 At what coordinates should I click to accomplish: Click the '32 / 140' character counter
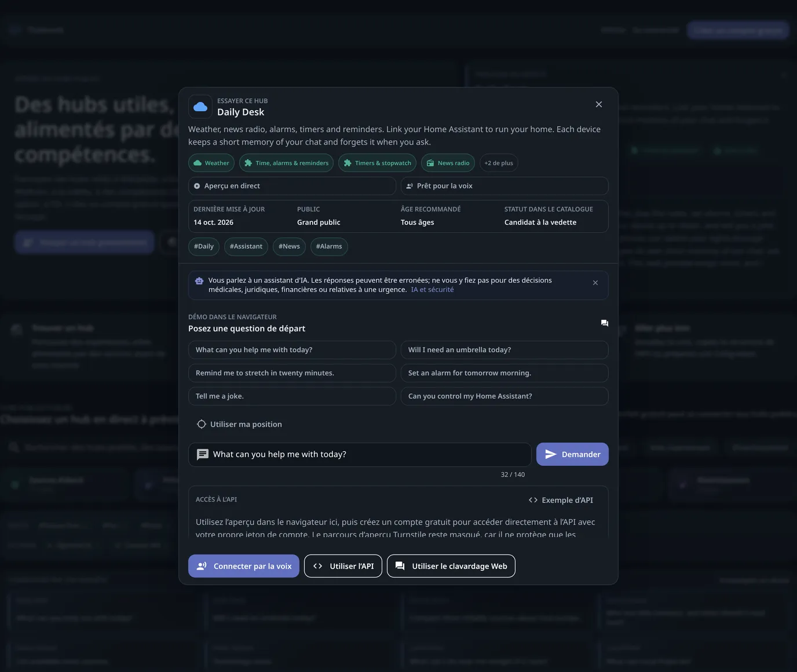pyautogui.click(x=513, y=474)
